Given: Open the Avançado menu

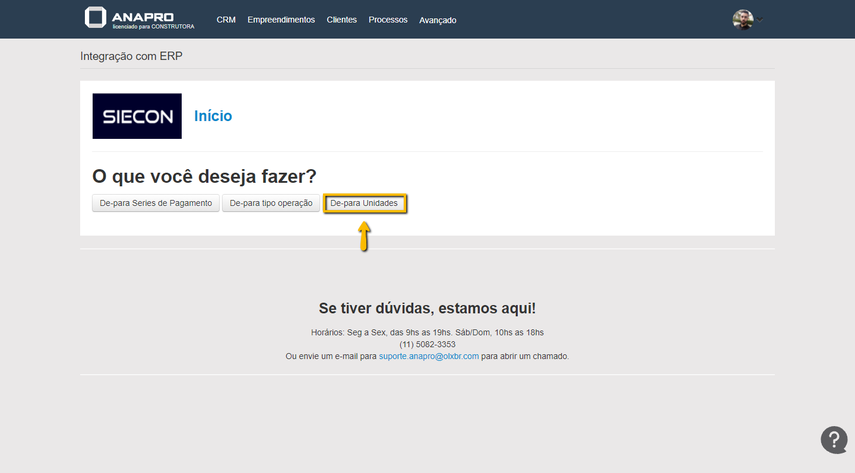Looking at the screenshot, I should coord(438,20).
